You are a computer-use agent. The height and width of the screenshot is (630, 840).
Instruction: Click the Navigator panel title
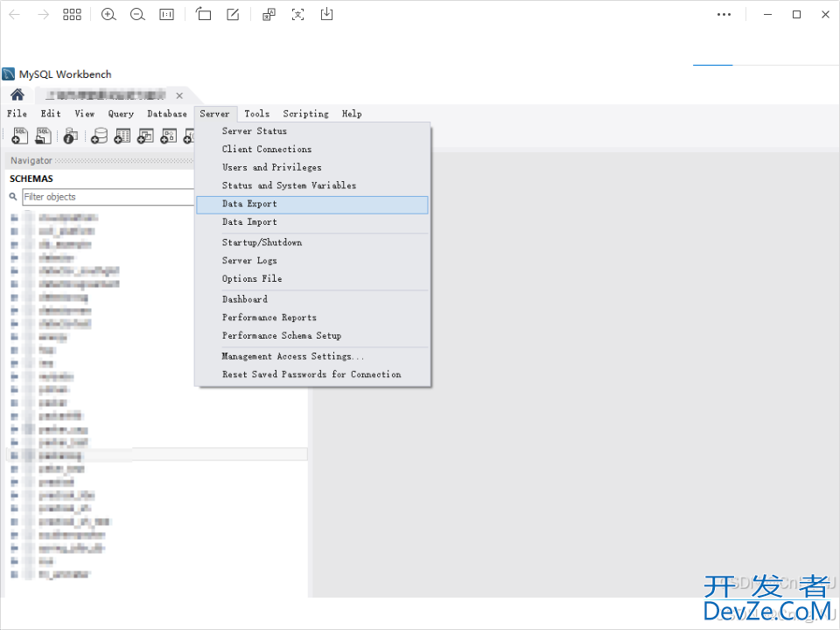[31, 161]
